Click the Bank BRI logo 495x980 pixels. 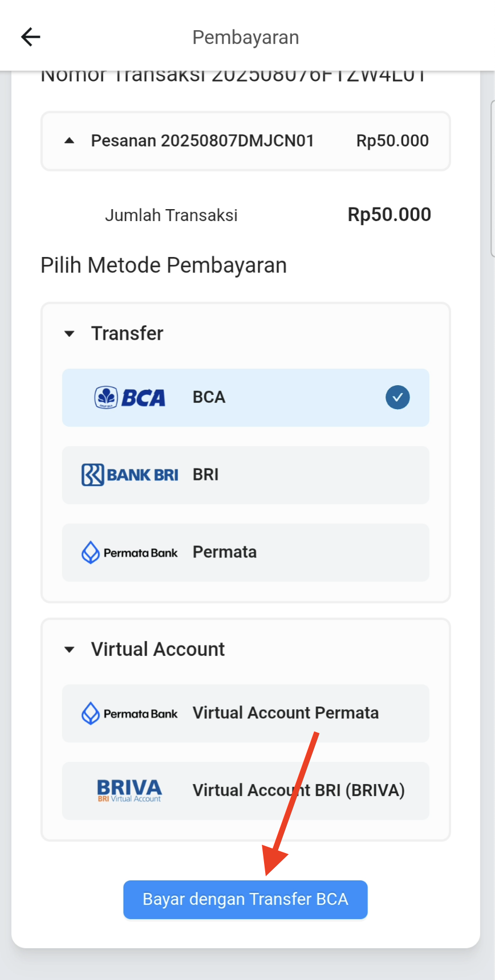[130, 475]
